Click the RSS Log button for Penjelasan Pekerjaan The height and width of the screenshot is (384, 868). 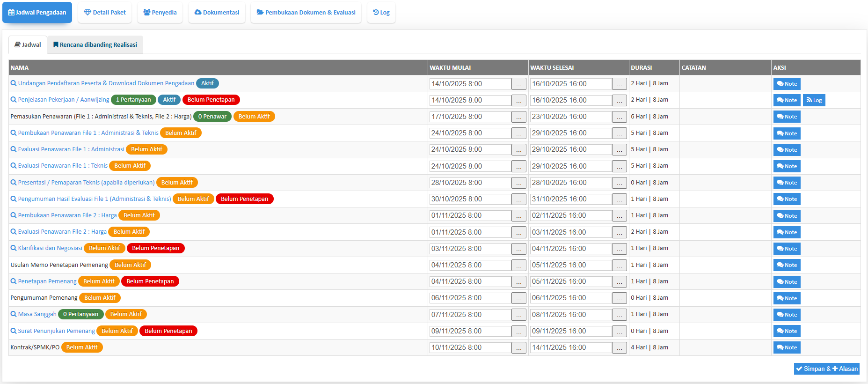(x=814, y=100)
